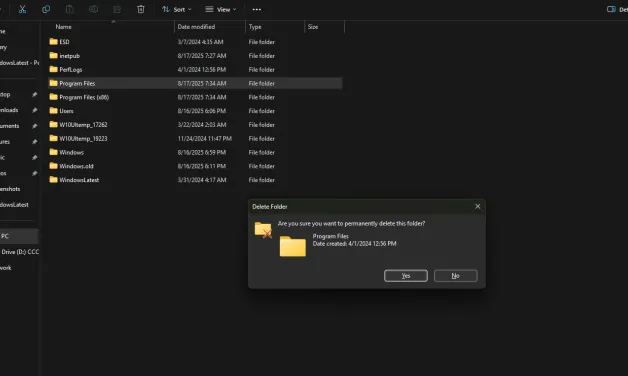
Task: Sort by Date modified column header
Action: pyautogui.click(x=196, y=27)
